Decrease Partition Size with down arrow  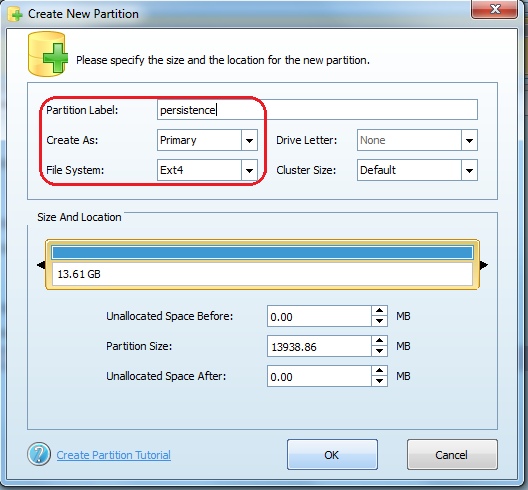coord(380,351)
